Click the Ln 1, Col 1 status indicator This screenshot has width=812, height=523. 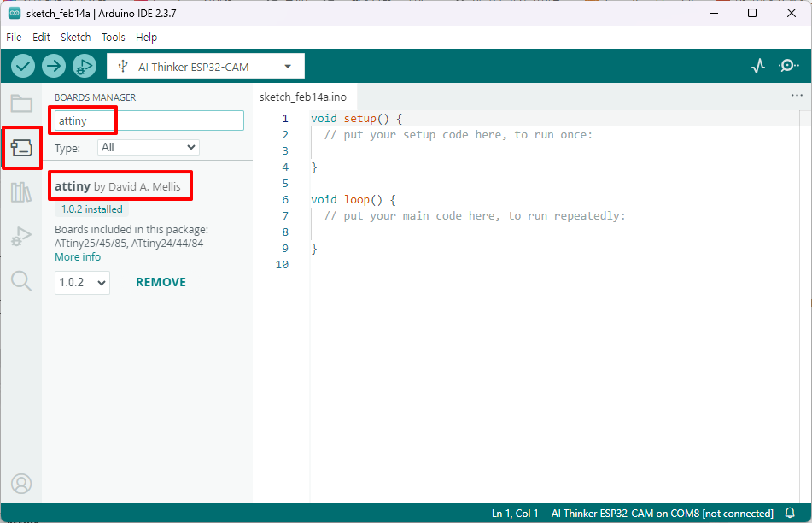point(515,513)
